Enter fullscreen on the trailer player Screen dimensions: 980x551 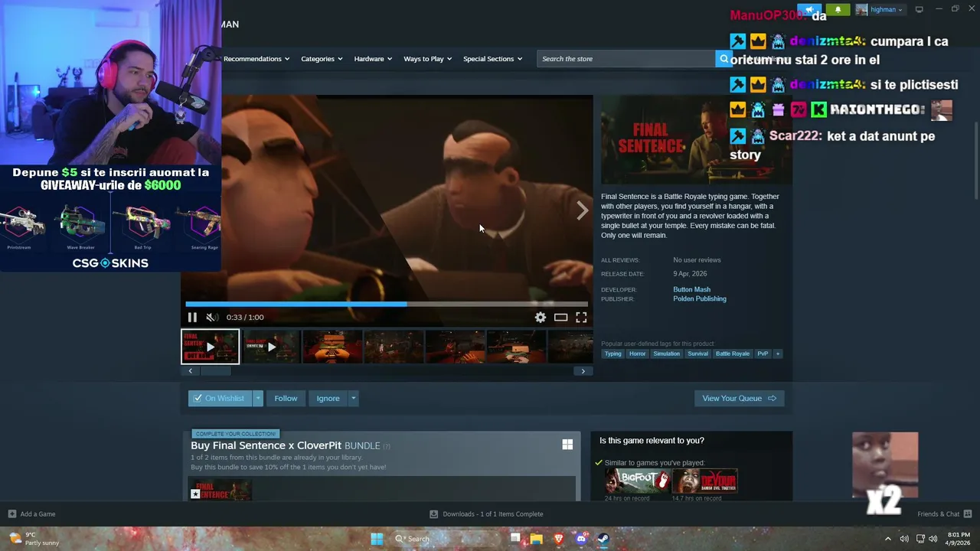click(x=581, y=318)
